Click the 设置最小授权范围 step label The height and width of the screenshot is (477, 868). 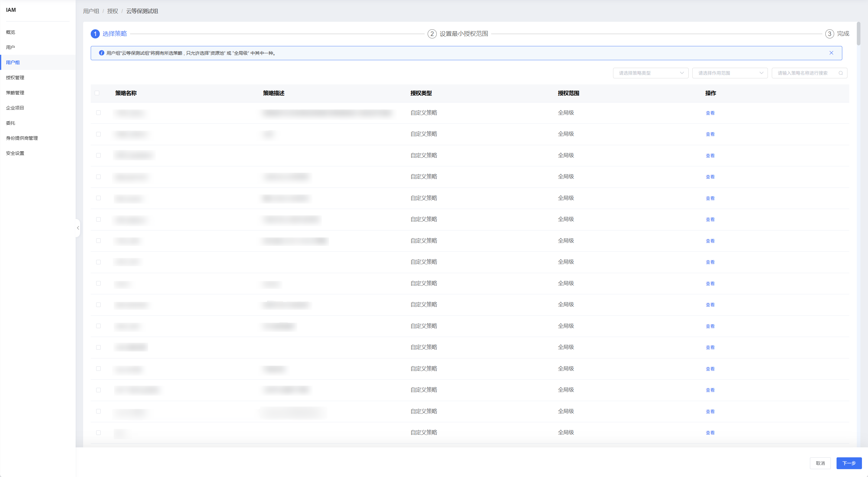pos(464,34)
